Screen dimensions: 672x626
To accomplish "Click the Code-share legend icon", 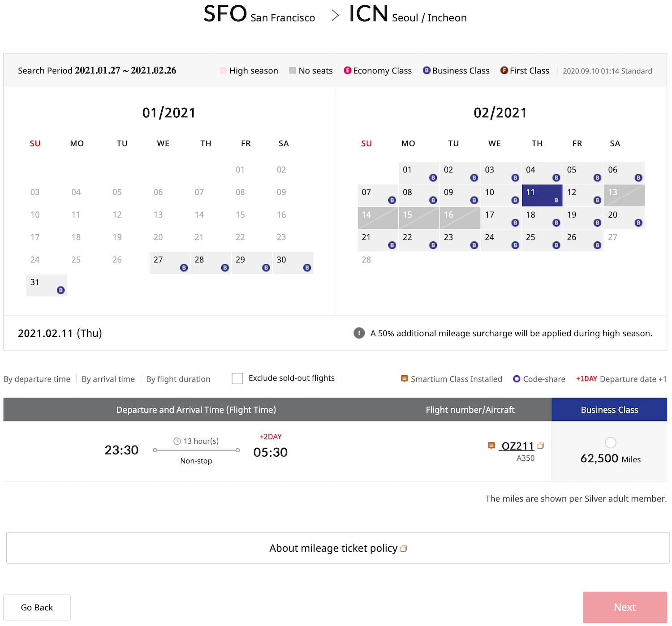I will click(517, 379).
